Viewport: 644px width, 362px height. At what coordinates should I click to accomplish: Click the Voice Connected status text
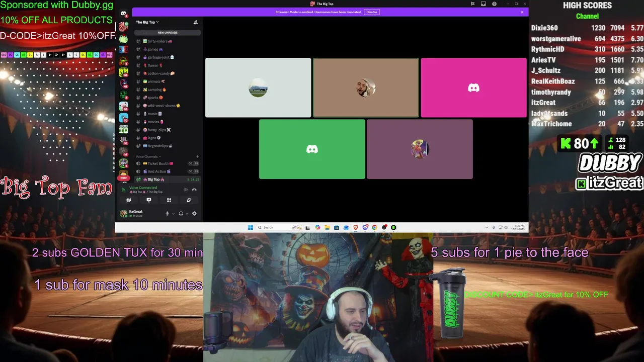point(143,188)
